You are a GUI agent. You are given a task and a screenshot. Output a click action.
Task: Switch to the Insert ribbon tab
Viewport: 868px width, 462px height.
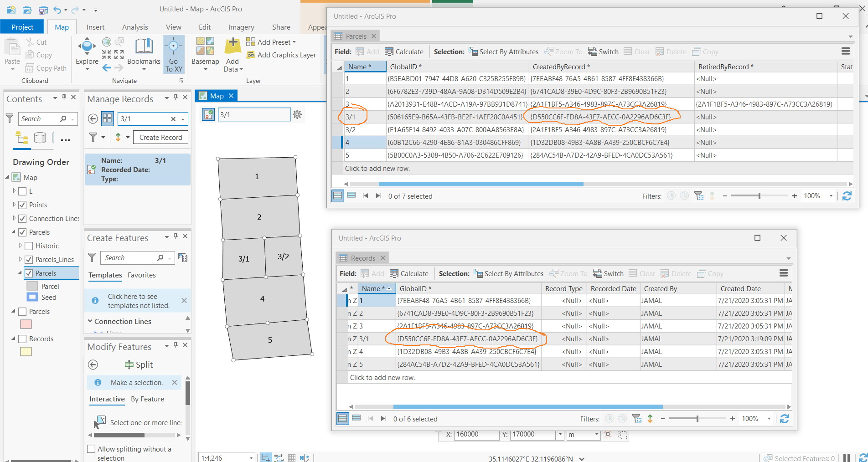tap(95, 27)
